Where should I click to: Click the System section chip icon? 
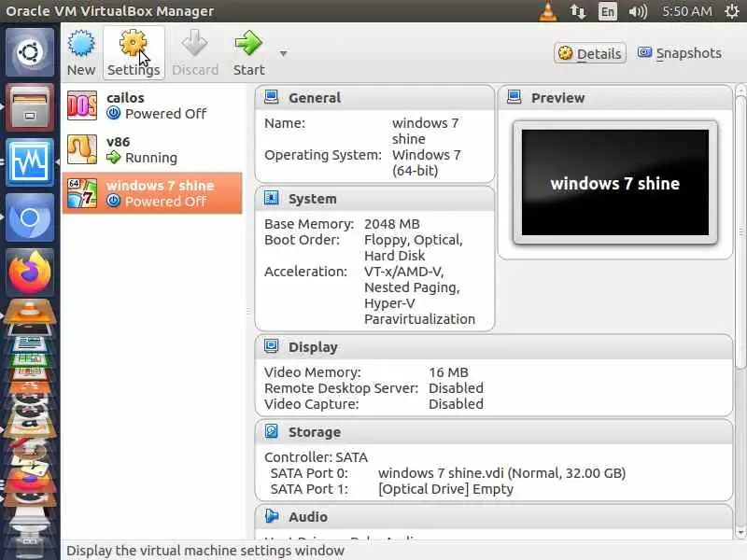272,198
